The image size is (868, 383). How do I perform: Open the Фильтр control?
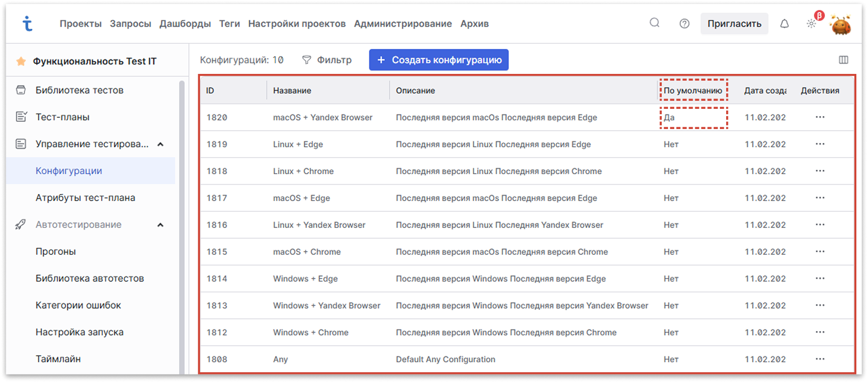(x=327, y=60)
